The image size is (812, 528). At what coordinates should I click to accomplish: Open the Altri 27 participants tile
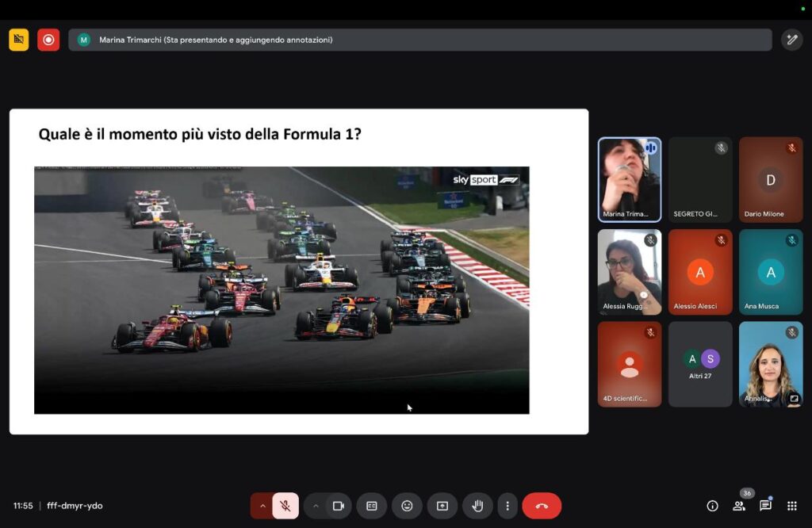click(x=700, y=364)
